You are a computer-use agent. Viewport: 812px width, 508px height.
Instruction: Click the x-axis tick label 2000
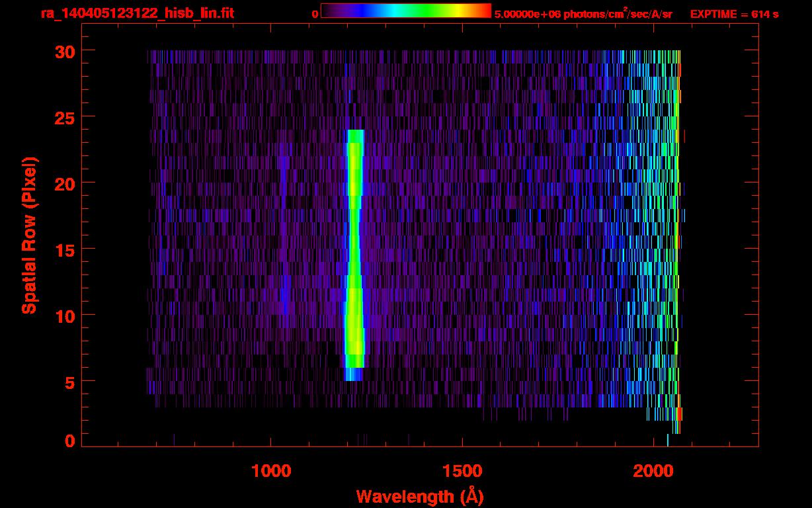click(x=653, y=471)
